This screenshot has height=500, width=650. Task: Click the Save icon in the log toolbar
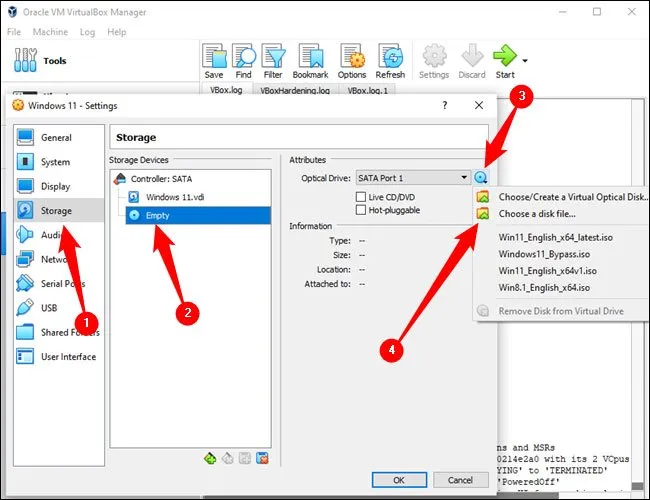coord(214,60)
